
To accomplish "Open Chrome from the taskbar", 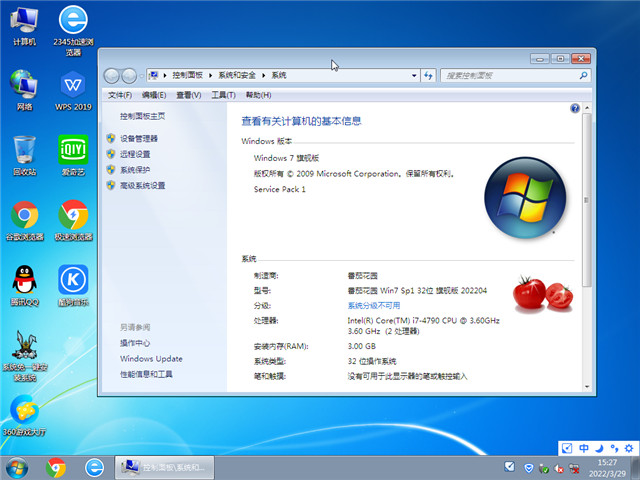I will click(56, 468).
